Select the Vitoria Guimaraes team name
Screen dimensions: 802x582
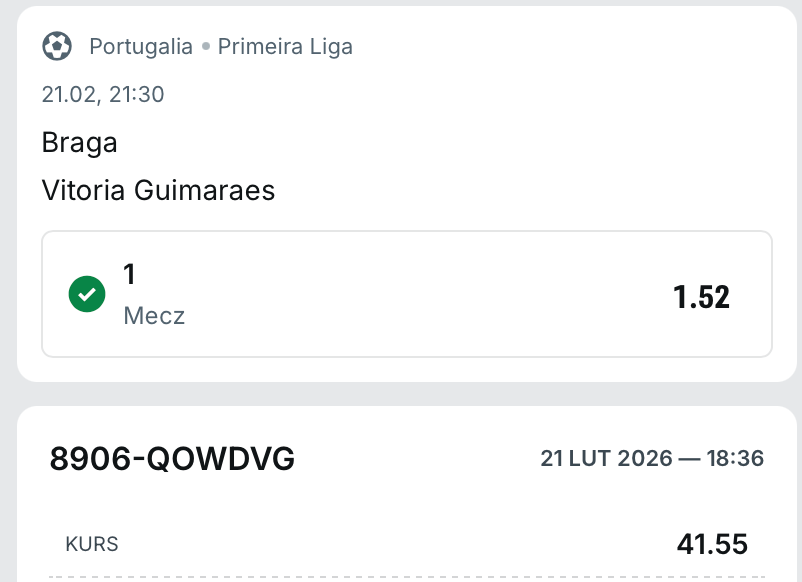pyautogui.click(x=158, y=190)
